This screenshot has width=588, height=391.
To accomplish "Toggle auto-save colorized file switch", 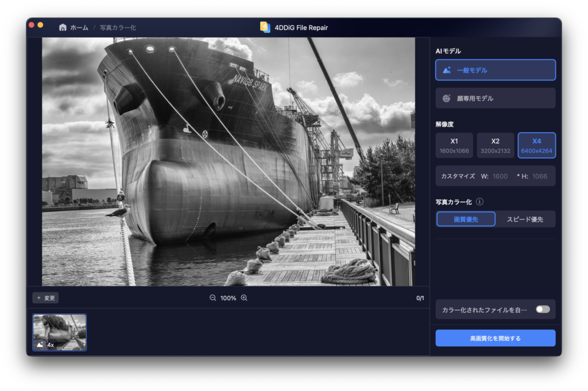I will (x=543, y=309).
